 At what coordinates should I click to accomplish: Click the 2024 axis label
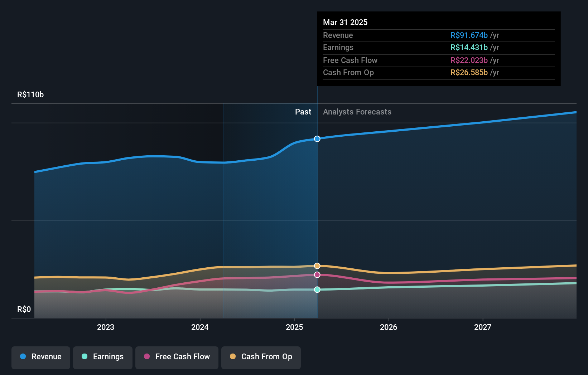pyautogui.click(x=200, y=327)
